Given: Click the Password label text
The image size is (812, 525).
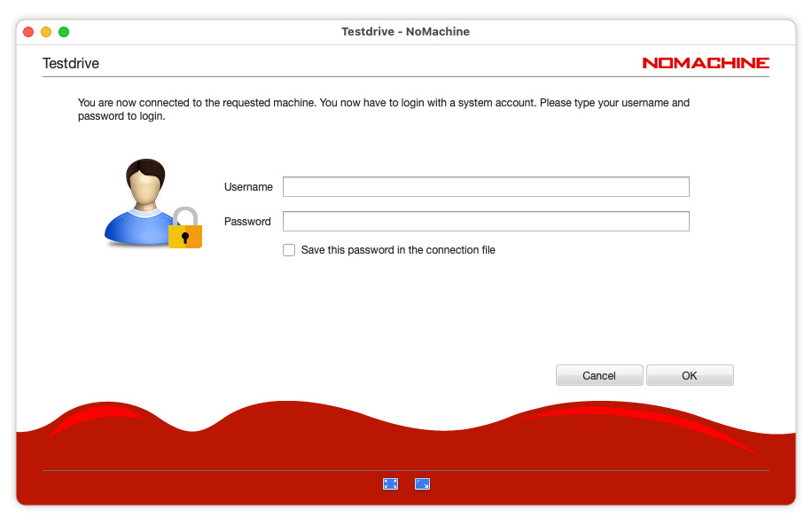Looking at the screenshot, I should [x=247, y=222].
